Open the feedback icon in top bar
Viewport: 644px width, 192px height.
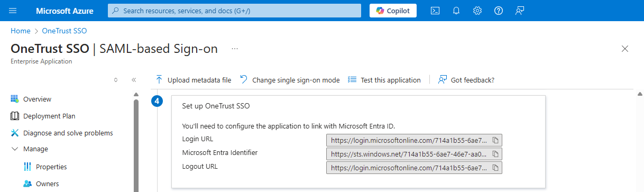pos(519,11)
